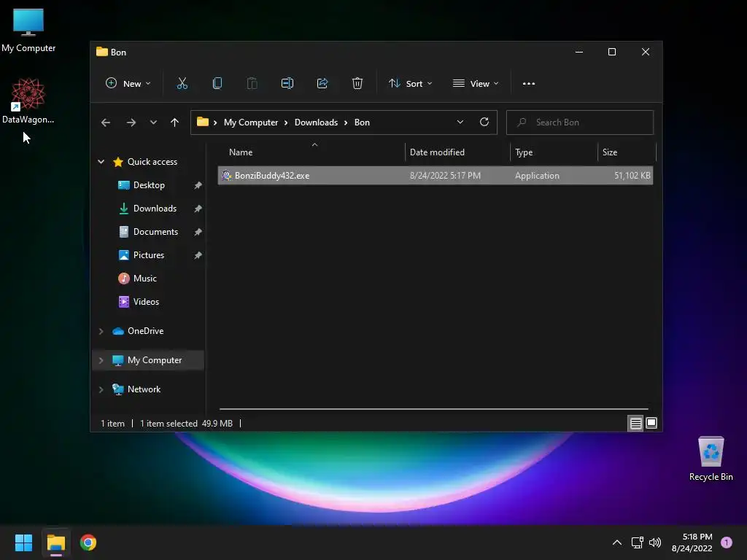This screenshot has height=560, width=747.
Task: Click My Computer in the breadcrumb
Action: click(x=251, y=122)
